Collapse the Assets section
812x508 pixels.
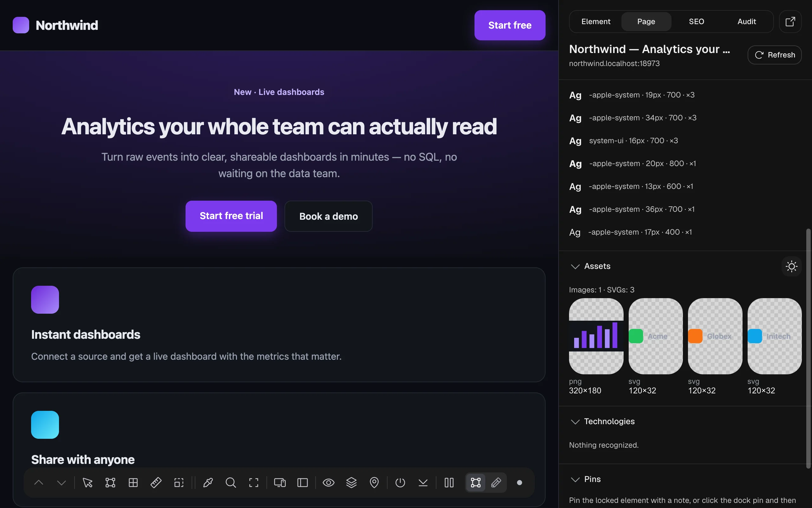575,266
